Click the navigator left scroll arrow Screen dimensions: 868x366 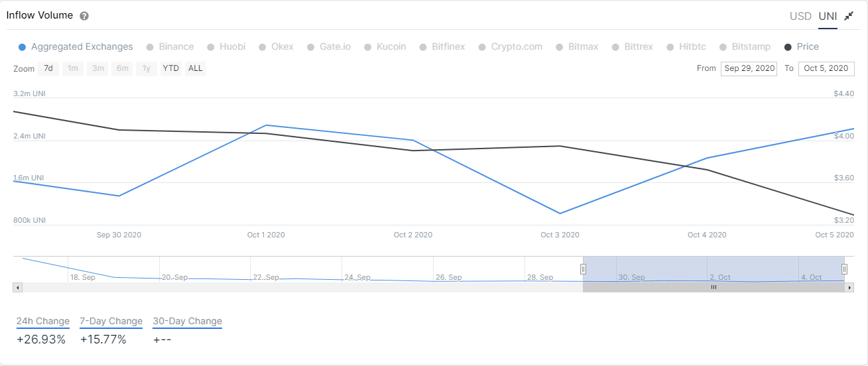click(x=18, y=288)
